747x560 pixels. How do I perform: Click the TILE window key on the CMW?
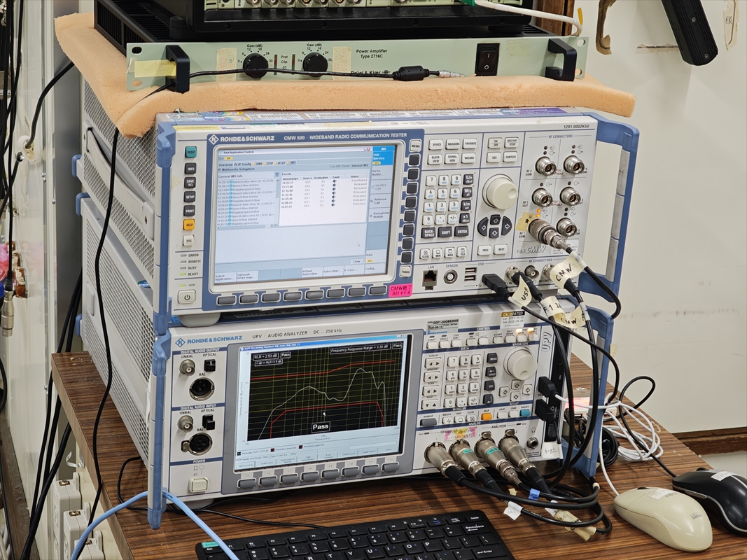coord(462,251)
